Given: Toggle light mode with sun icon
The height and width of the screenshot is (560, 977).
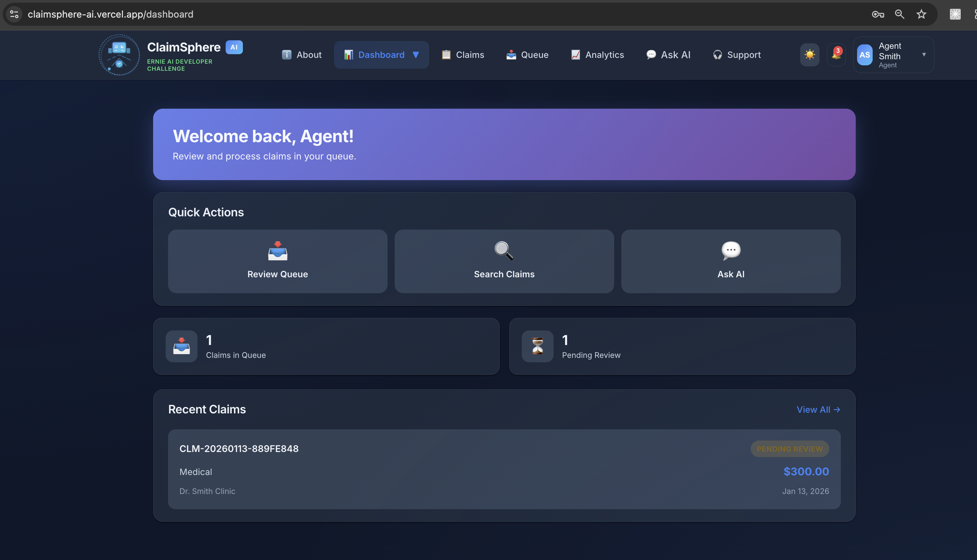Looking at the screenshot, I should pos(809,55).
